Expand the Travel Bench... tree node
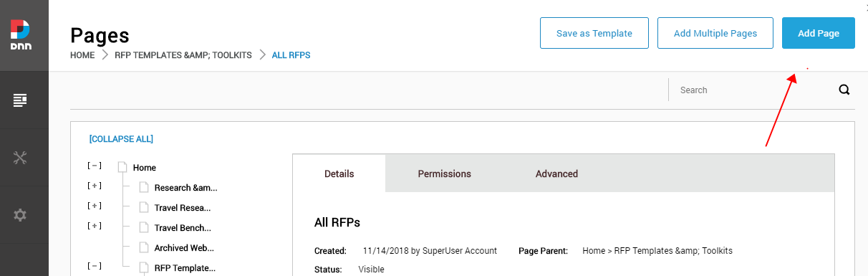868x276 pixels. point(95,226)
